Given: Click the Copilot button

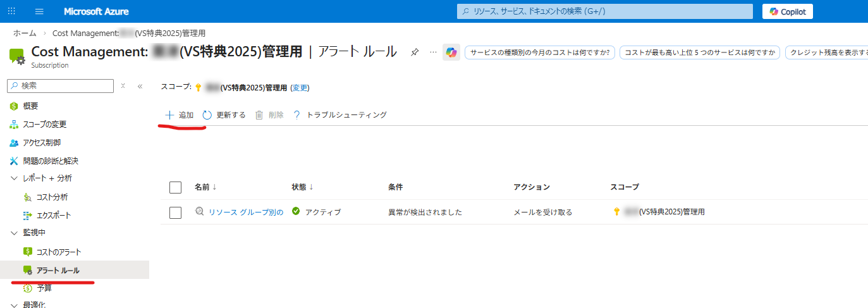Looking at the screenshot, I should pos(787,11).
